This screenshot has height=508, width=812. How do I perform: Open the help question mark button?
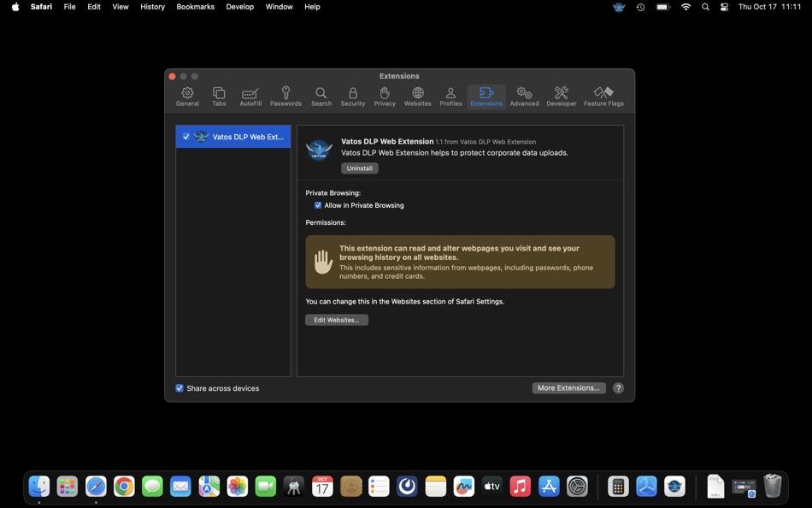618,388
